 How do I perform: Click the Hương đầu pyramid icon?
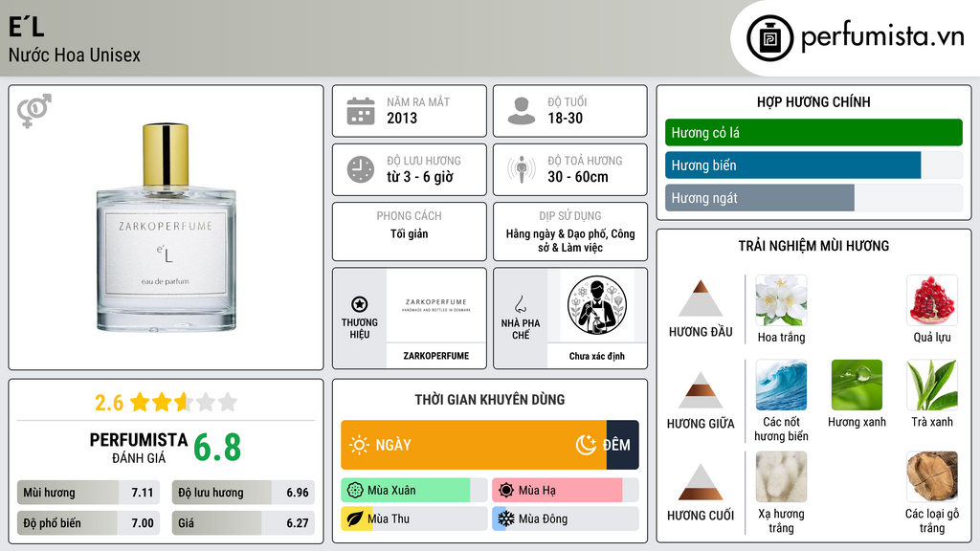[701, 298]
